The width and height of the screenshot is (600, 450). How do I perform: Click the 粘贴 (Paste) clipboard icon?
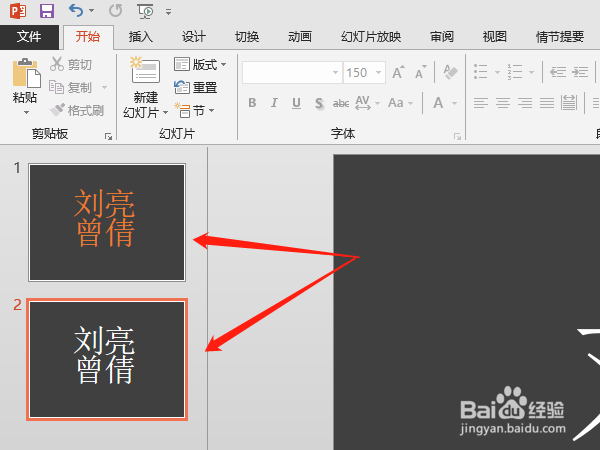[26, 73]
